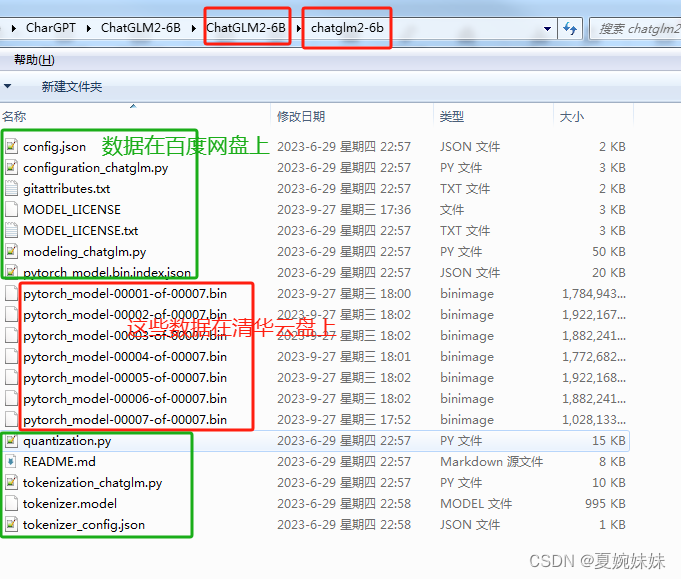The width and height of the screenshot is (681, 579).
Task: Select pytorch_model-00001-of-00007.bin file name
Action: (125, 294)
